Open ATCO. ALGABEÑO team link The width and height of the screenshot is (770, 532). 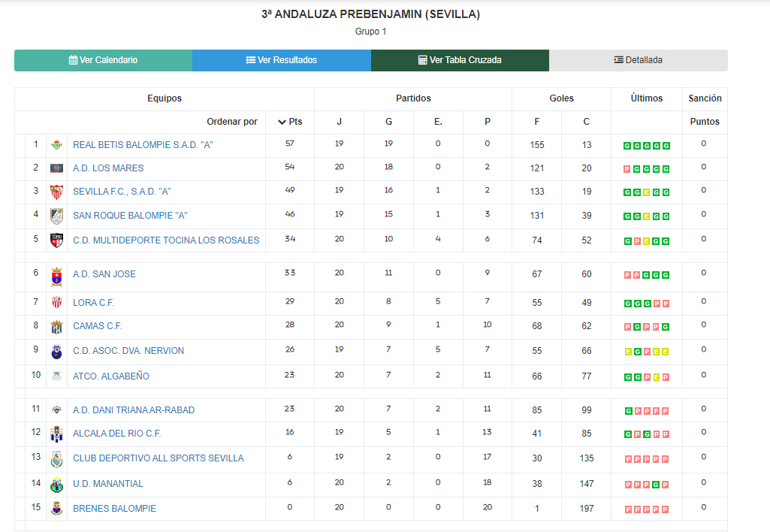(x=111, y=376)
